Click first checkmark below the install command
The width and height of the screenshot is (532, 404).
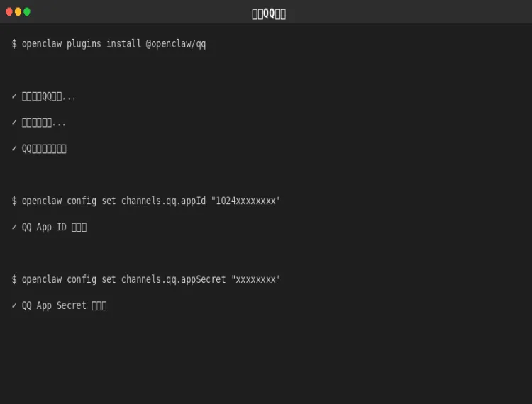click(14, 96)
